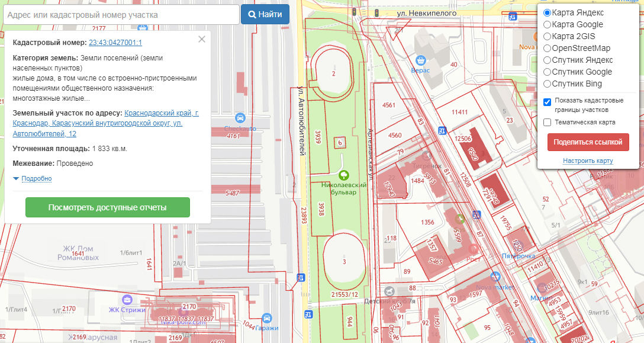
Task: Click the Верас shopping cart map icon
Action: 421,60
